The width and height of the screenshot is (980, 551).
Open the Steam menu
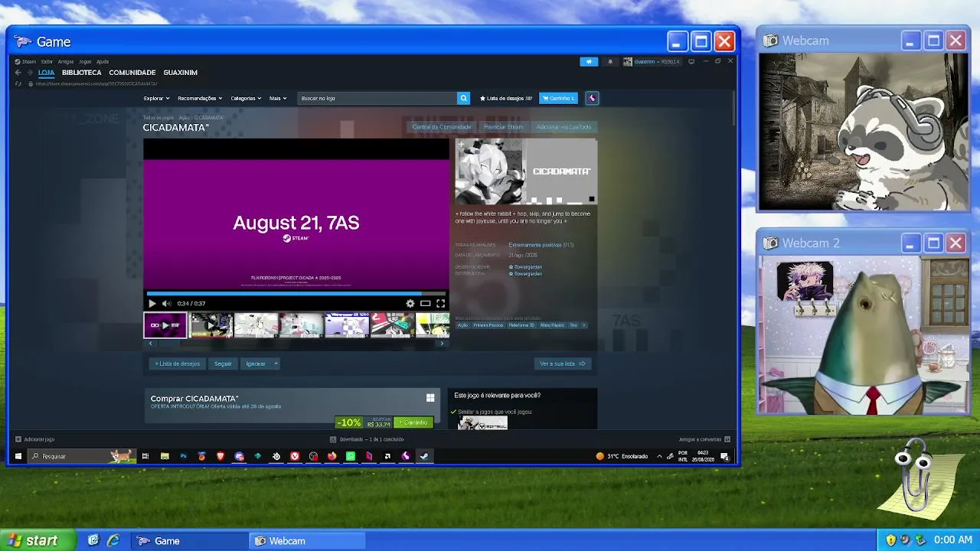26,61
